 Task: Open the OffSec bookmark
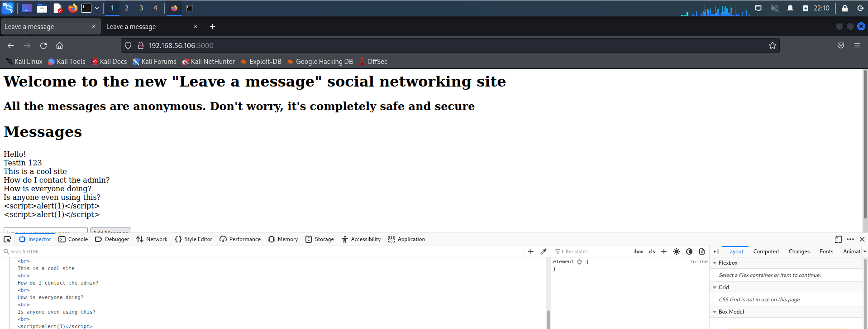pos(373,62)
